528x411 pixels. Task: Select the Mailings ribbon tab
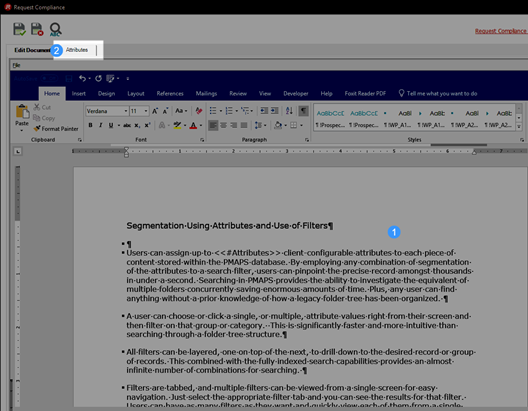206,94
